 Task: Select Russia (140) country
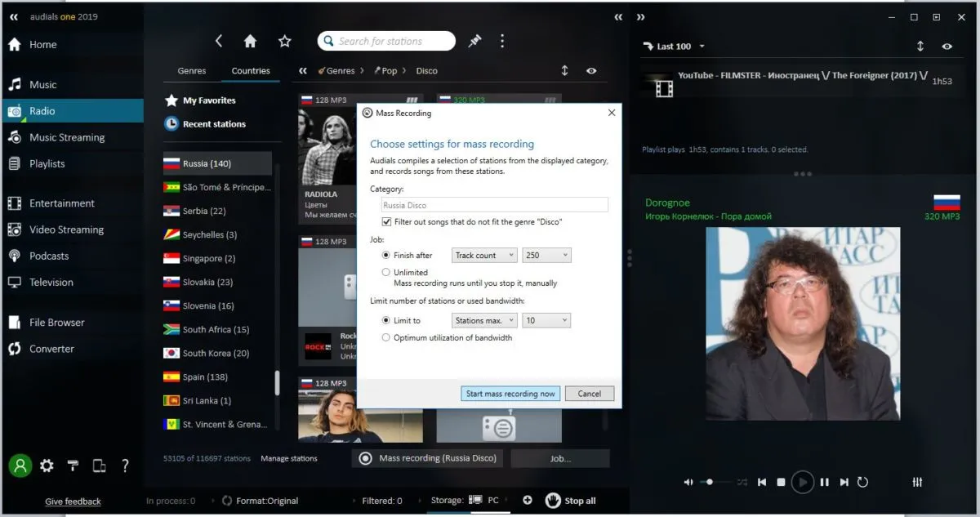[x=217, y=163]
